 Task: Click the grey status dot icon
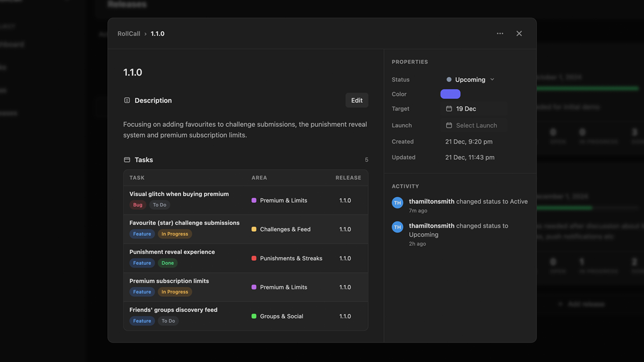(449, 80)
